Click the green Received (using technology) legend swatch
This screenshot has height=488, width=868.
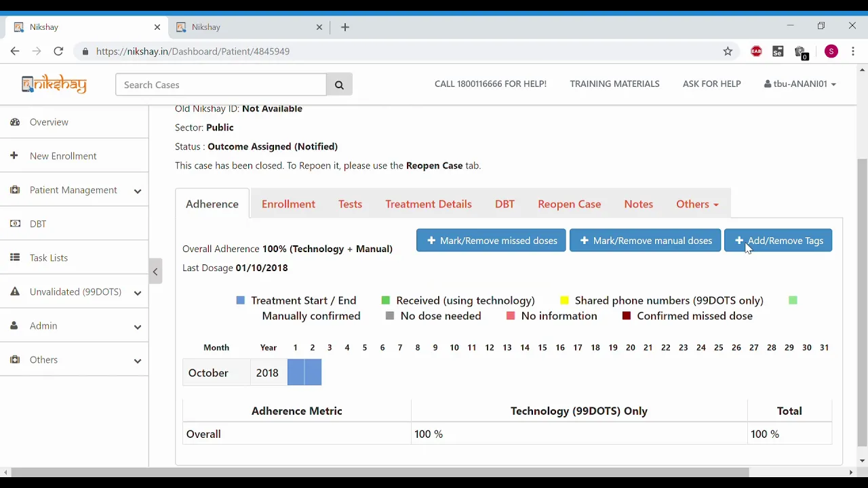tap(386, 300)
